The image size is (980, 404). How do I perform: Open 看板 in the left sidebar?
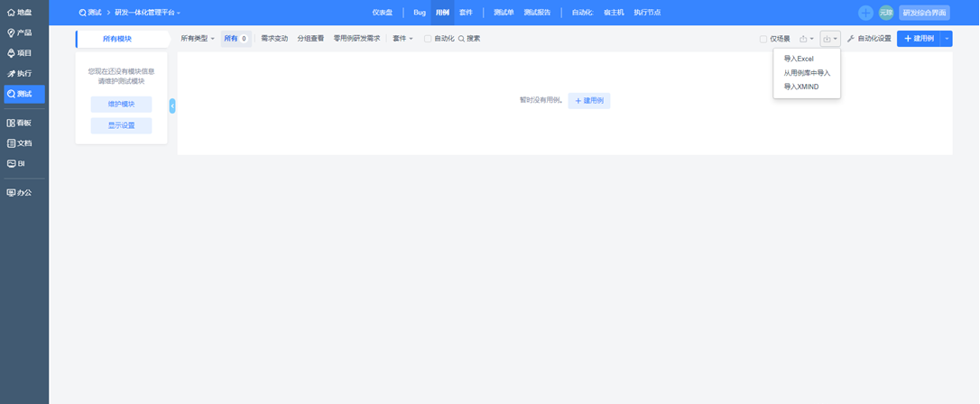click(x=23, y=123)
